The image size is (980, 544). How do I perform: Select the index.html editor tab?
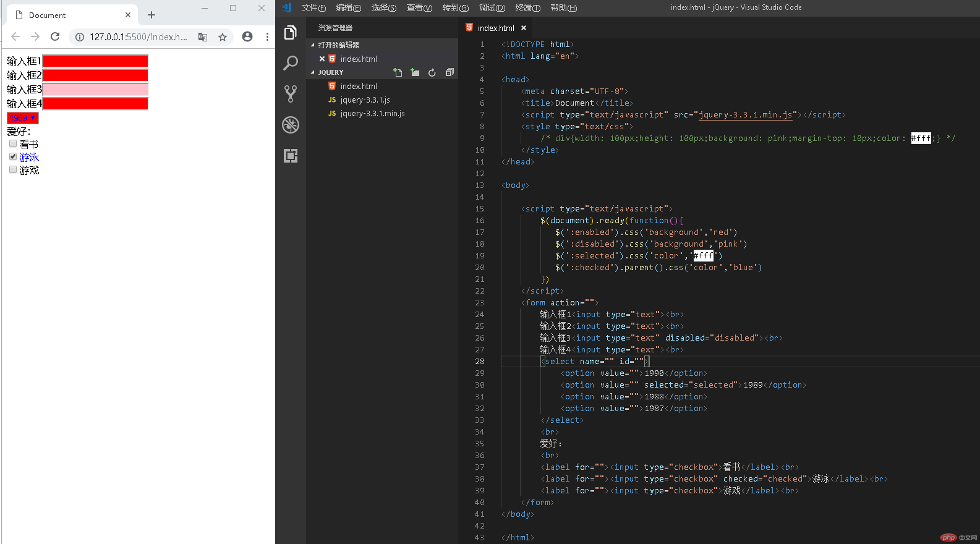click(495, 28)
